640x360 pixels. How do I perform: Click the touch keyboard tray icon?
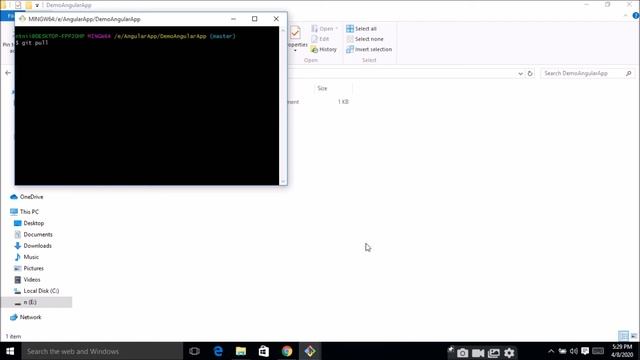(598, 351)
